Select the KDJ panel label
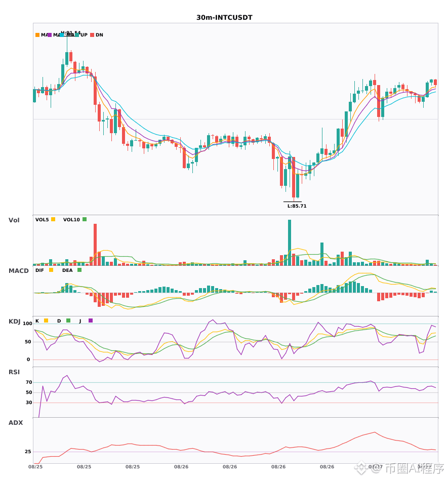The image size is (448, 481). pyautogui.click(x=14, y=322)
